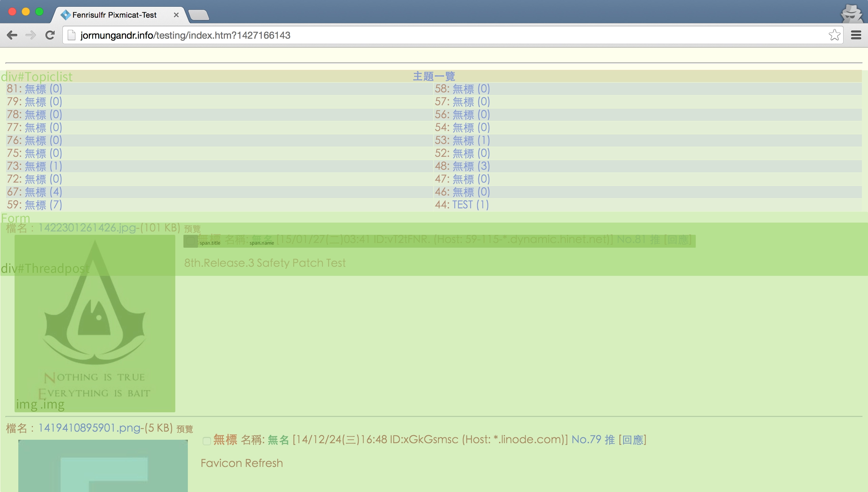The width and height of the screenshot is (868, 492).
Task: Click the incognito spy icon
Action: click(x=852, y=14)
